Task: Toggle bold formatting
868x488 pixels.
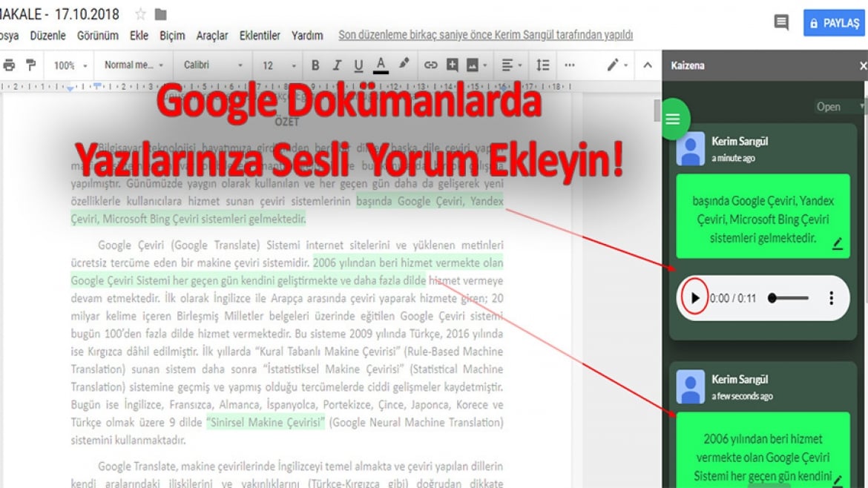Action: click(x=315, y=65)
